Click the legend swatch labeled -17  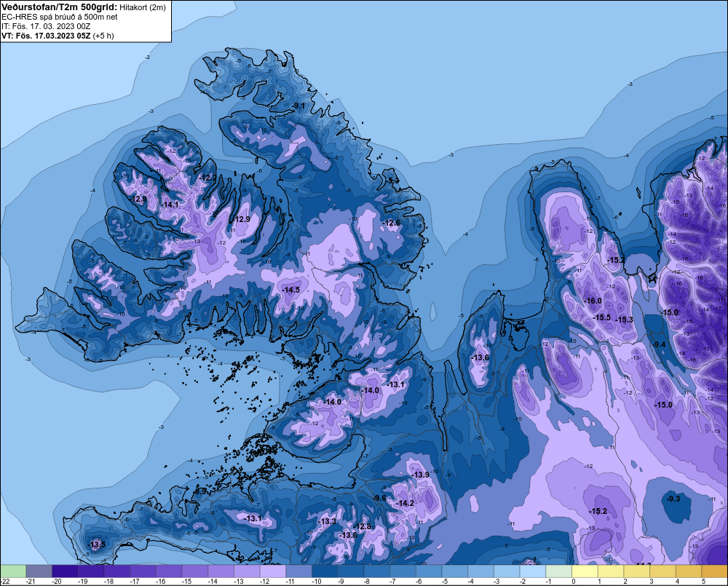pos(143,571)
